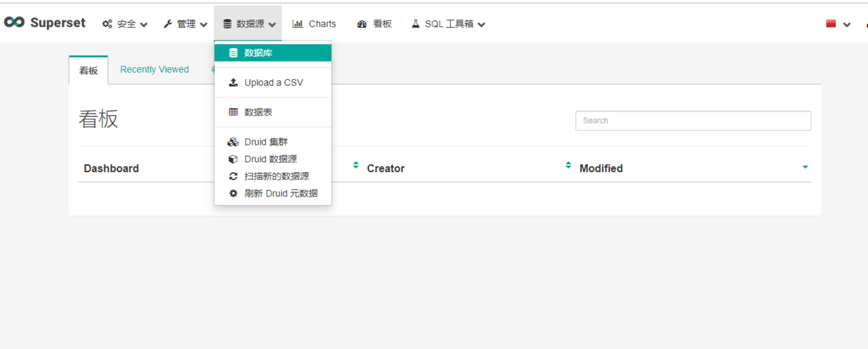The height and width of the screenshot is (349, 868).
Task: Focus the Search input field
Action: tap(693, 120)
